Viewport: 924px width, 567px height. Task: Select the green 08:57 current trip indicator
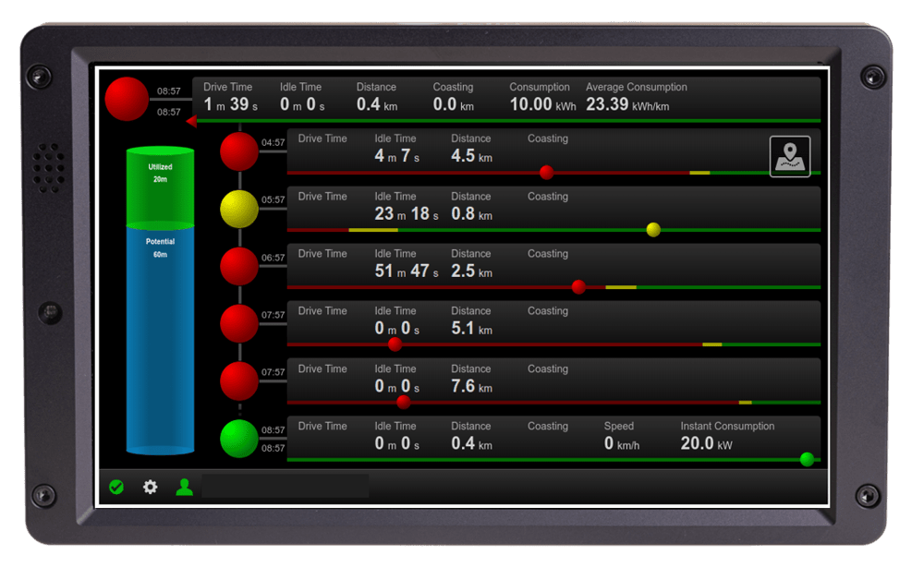point(239,439)
